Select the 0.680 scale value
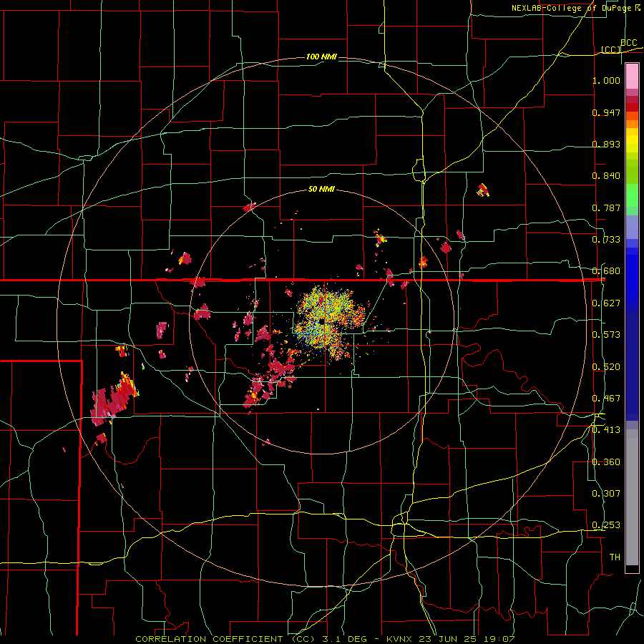 606,271
